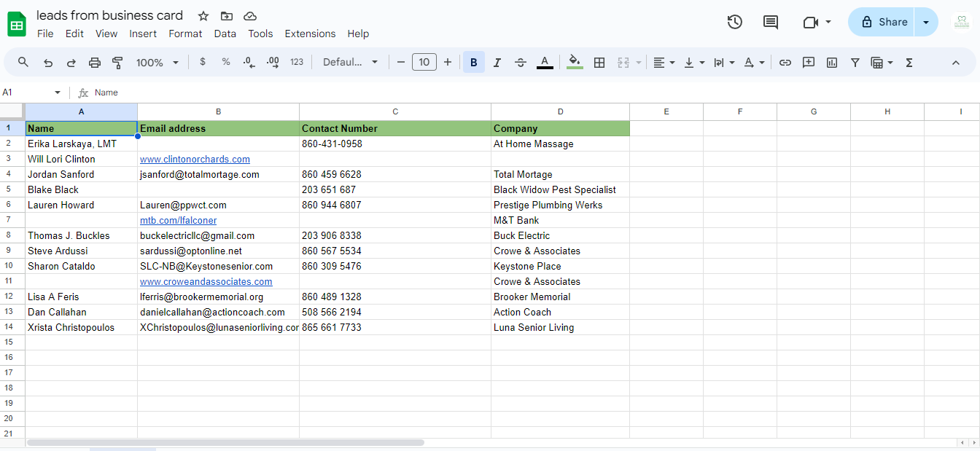Collapse the toolbar with the chevron

956,63
